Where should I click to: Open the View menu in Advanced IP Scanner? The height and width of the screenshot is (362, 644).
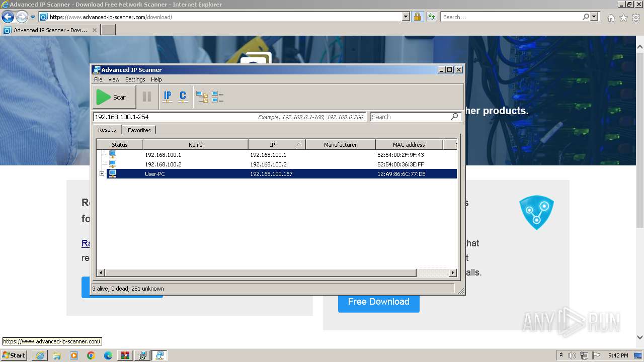[114, 79]
